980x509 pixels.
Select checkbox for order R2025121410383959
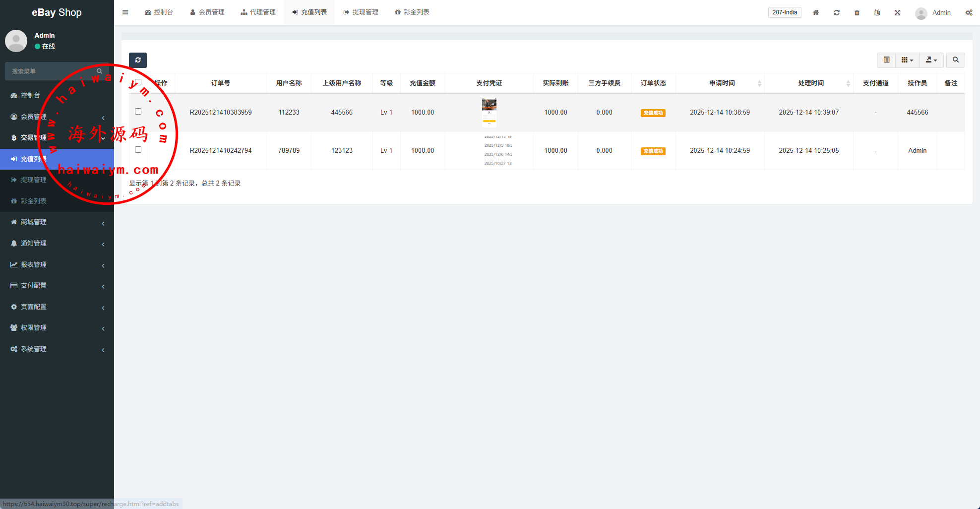tap(138, 112)
